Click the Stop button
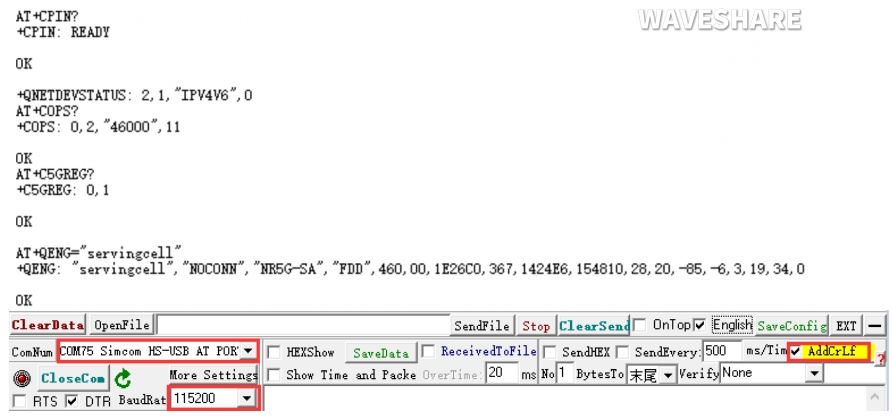Screen dimensions: 892x419 coord(536,326)
